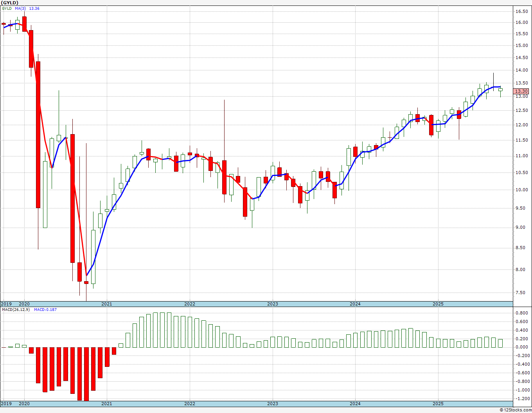Screen dimensions: 532x413
Task: Select 2021 on the price chart time axis
Action: pos(107,304)
